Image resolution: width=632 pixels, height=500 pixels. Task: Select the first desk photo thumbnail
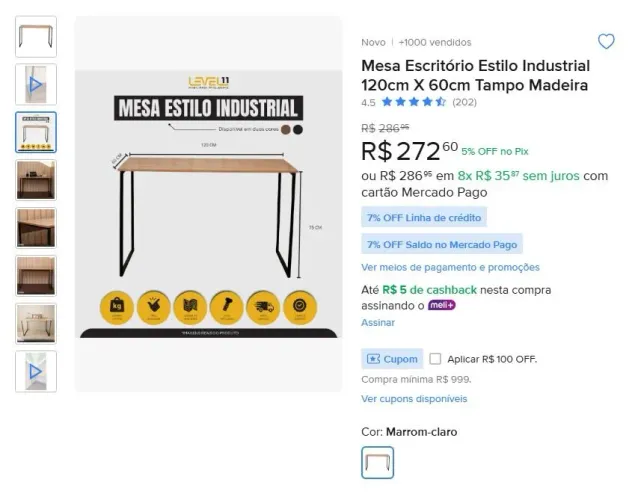coord(36,37)
